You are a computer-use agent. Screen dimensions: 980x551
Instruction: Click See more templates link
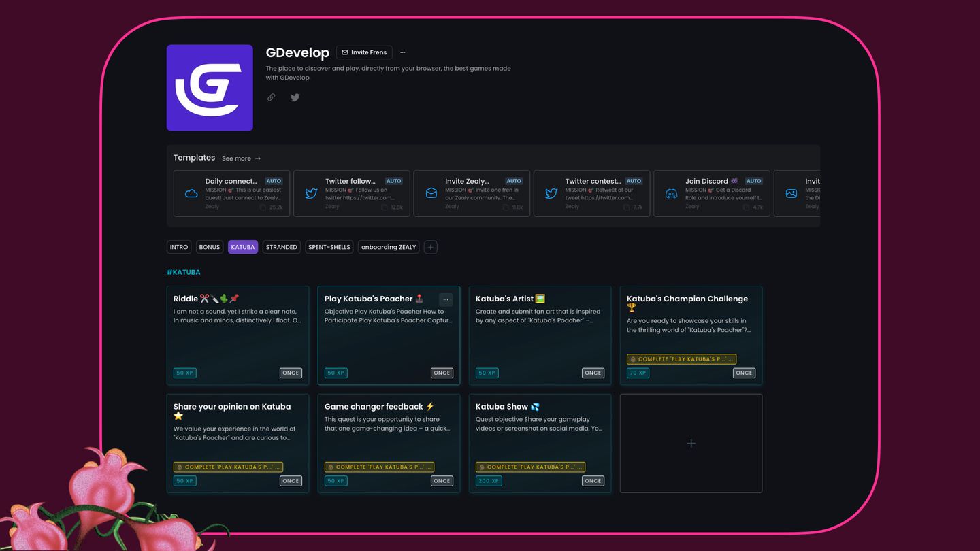pyautogui.click(x=236, y=158)
